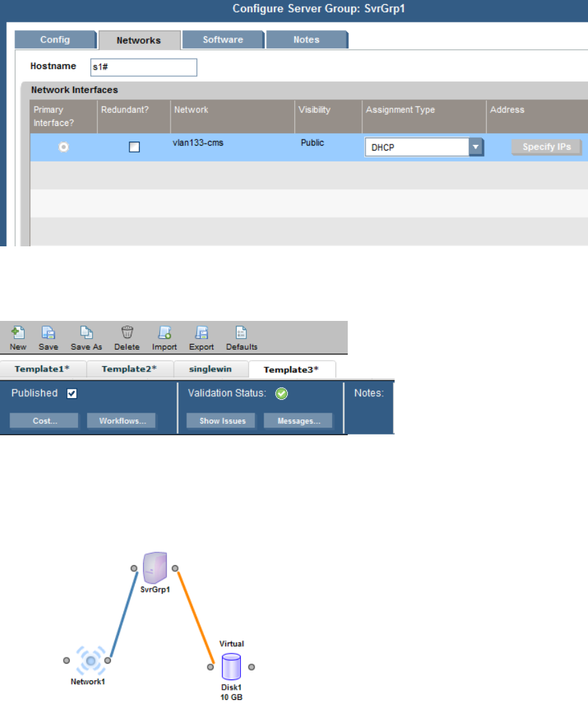Click connector dot left of Disk1
This screenshot has width=588, height=728.
coord(210,666)
